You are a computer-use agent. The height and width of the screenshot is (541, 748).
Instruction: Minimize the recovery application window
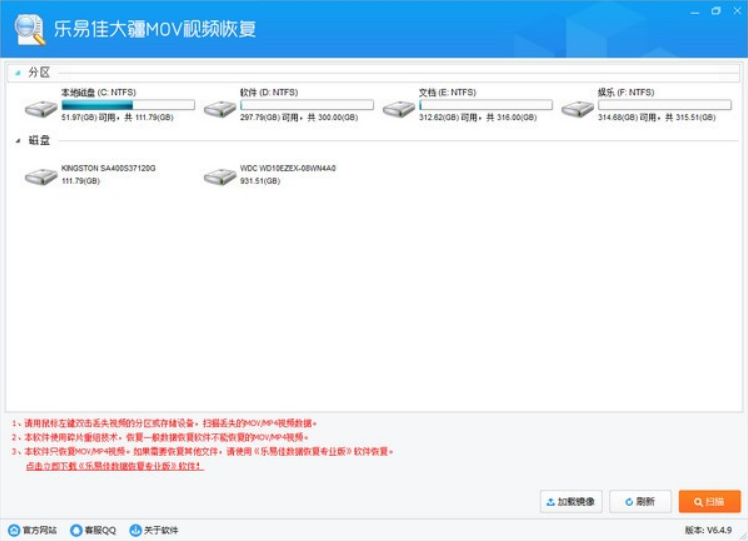point(695,11)
